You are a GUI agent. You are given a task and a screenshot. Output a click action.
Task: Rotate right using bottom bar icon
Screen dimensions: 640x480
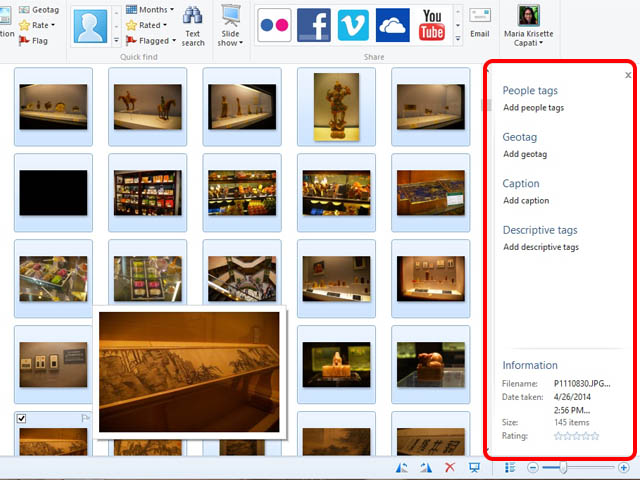pos(426,468)
